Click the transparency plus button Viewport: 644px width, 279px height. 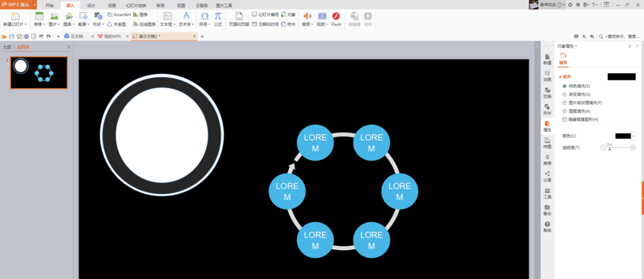[633, 147]
